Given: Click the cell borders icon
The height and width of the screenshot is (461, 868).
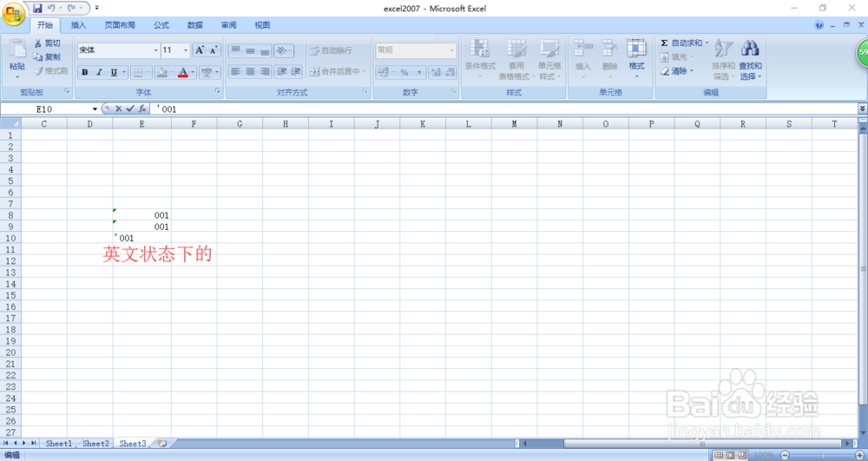Looking at the screenshot, I should [138, 73].
